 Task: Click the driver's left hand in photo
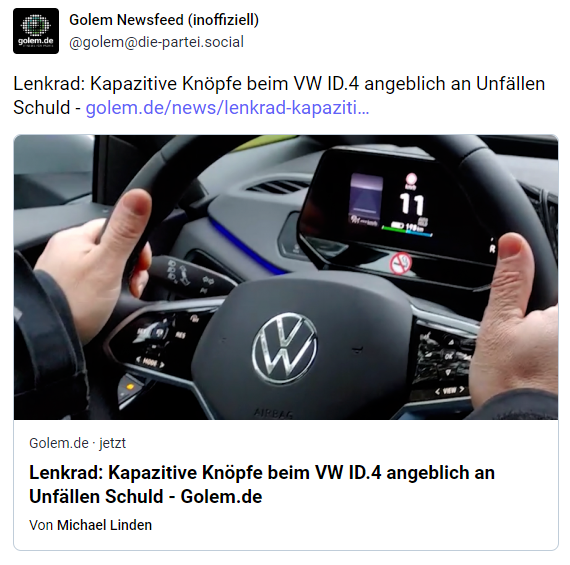coord(93,265)
